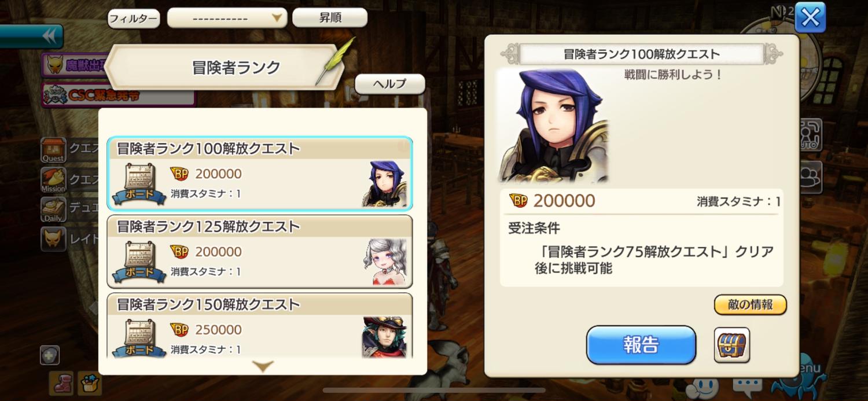Select 冒険者ランク100解放クエスト entry
Viewport: 868px width, 401px height.
(260, 174)
